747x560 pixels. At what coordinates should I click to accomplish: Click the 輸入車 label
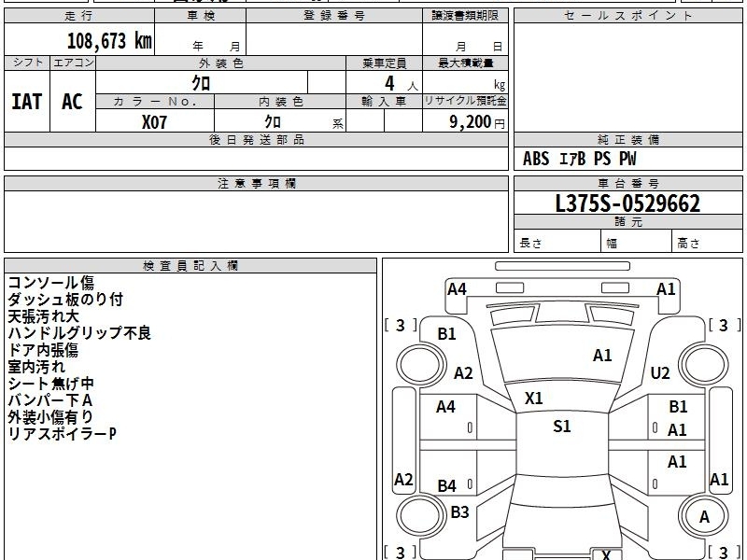pos(384,102)
